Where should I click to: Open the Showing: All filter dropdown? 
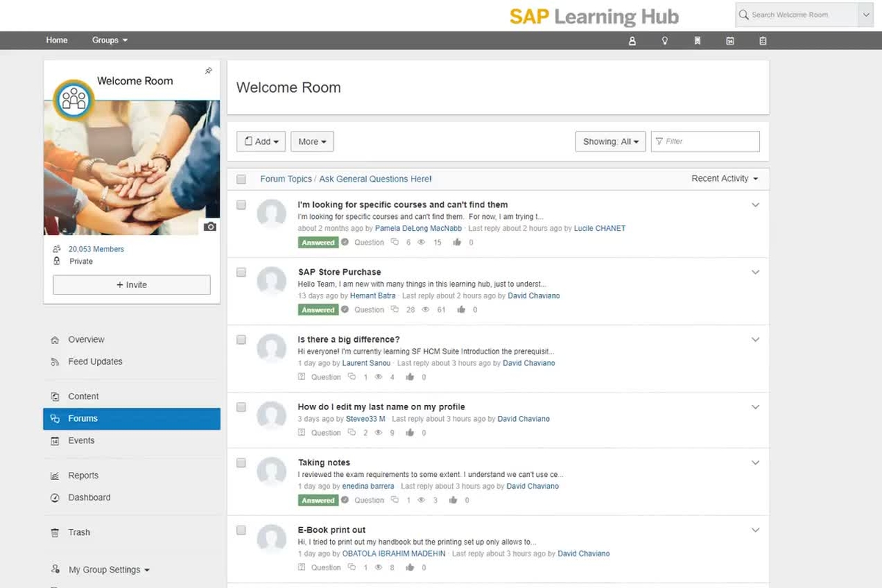610,142
